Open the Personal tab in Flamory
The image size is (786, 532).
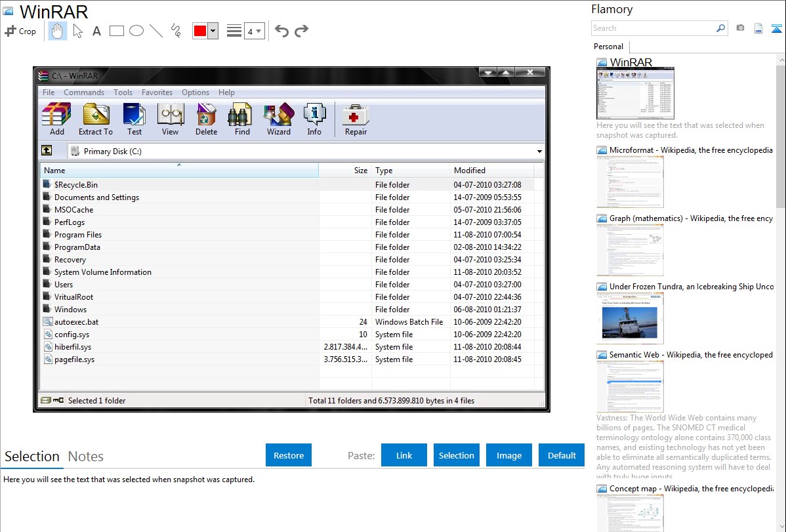tap(609, 47)
